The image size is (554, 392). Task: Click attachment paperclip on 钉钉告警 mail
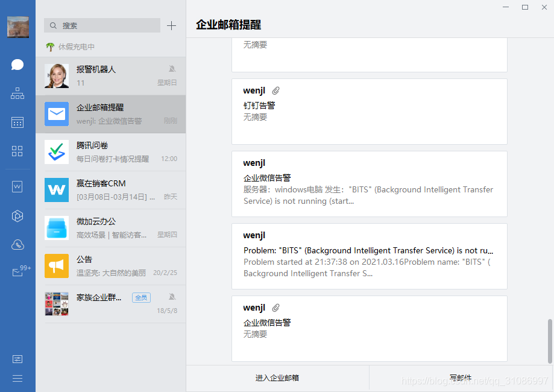275,91
